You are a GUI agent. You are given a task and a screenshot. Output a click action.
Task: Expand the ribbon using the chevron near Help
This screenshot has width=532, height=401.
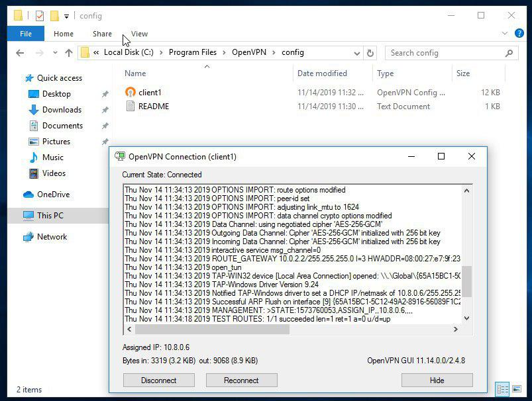(505, 33)
